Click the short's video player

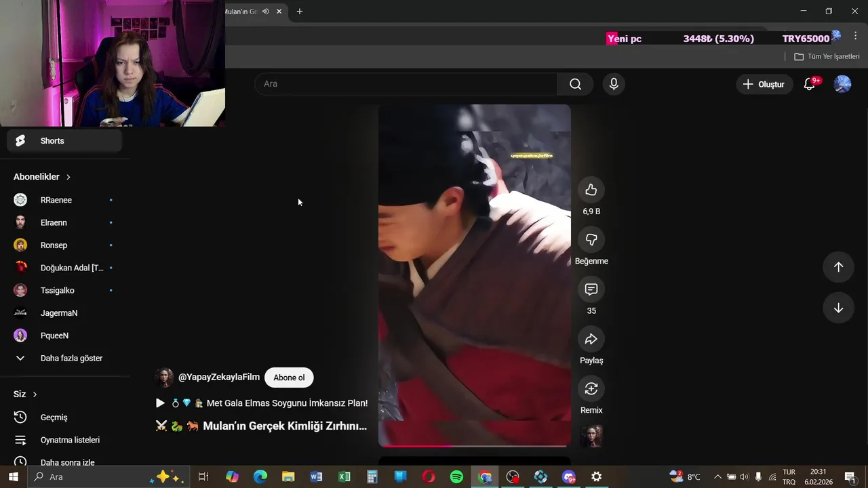tap(474, 276)
